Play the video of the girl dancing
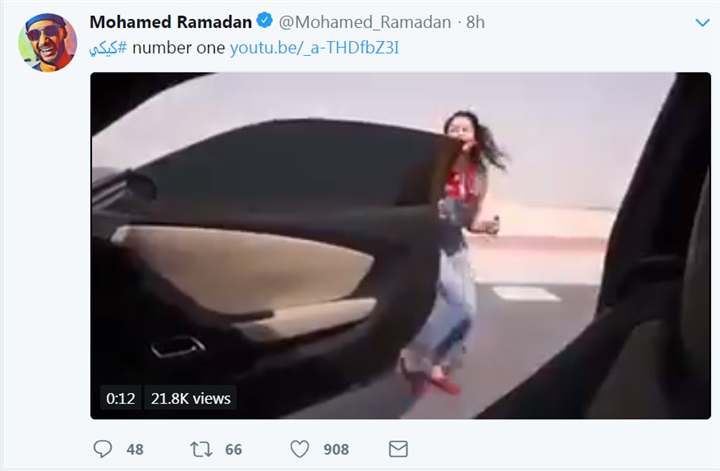The width and height of the screenshot is (720, 471). click(x=400, y=246)
